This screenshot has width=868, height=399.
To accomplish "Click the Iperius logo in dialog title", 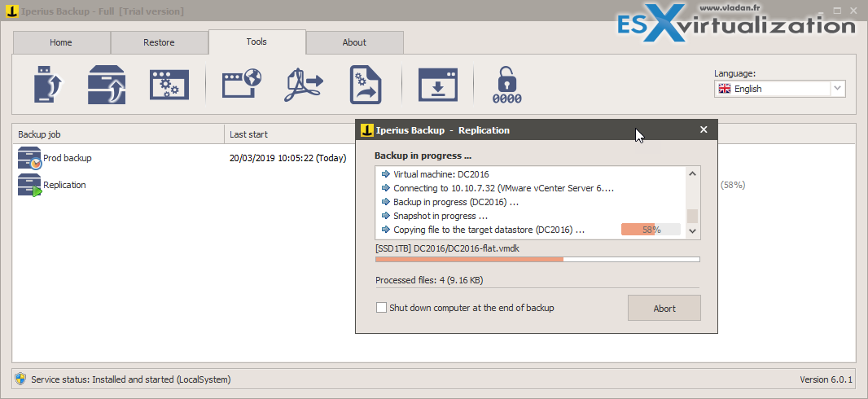I will [366, 130].
